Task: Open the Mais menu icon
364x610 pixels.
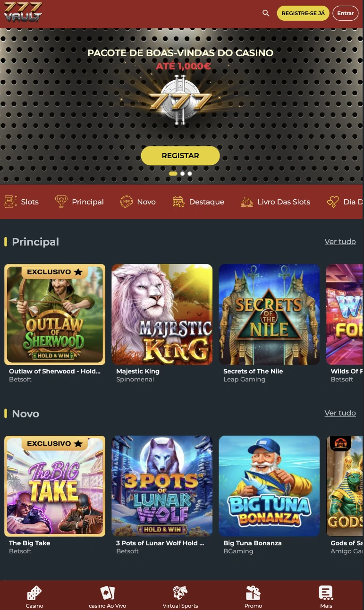Action: [x=326, y=593]
